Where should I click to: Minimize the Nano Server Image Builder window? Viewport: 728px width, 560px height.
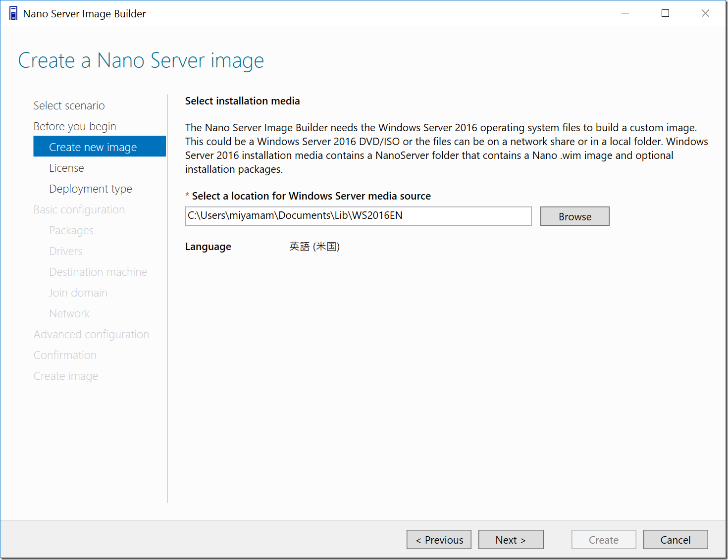point(625,13)
